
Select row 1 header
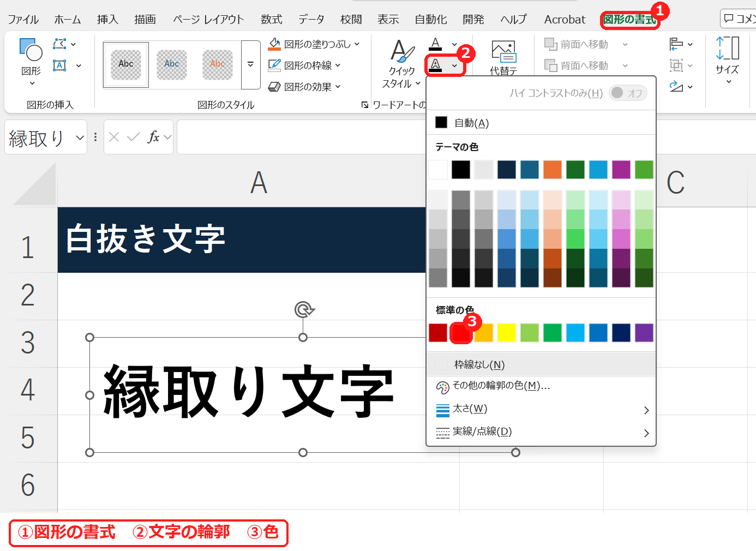[28, 240]
